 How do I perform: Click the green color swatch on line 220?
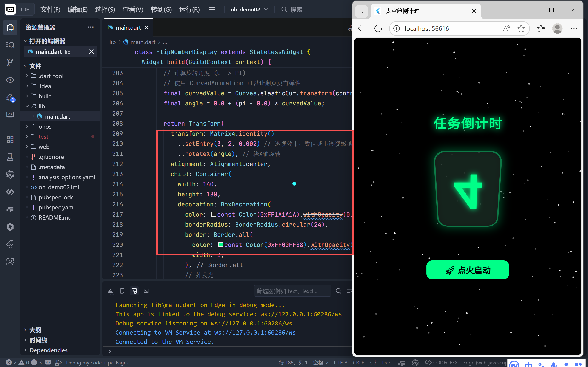click(221, 245)
